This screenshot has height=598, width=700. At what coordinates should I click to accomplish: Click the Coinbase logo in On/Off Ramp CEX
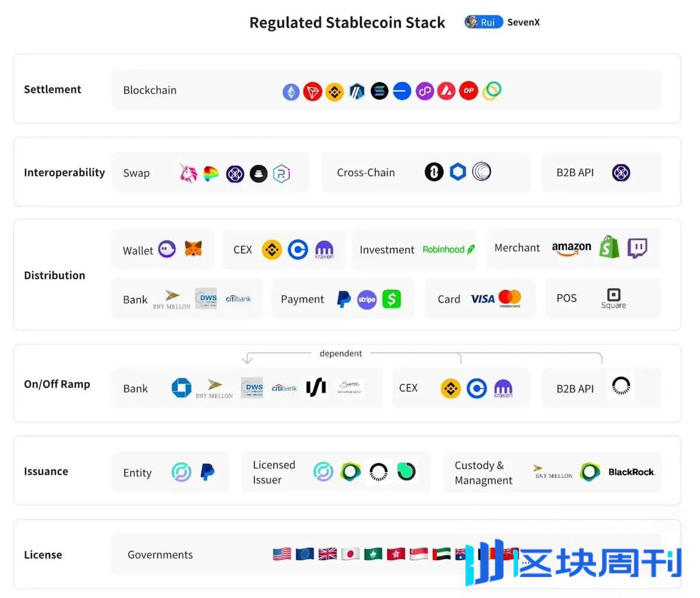click(x=477, y=389)
